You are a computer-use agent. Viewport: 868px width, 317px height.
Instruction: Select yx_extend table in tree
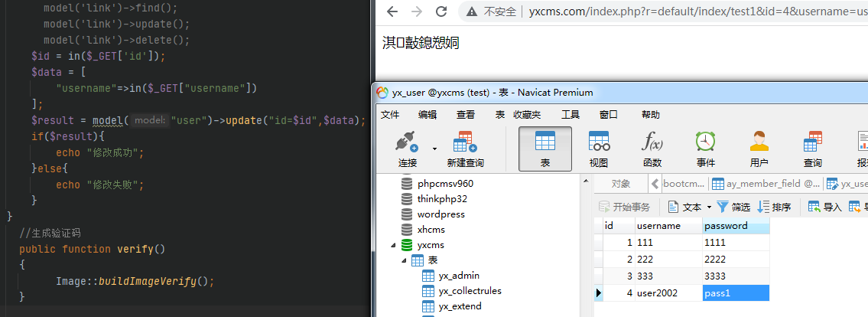point(460,306)
